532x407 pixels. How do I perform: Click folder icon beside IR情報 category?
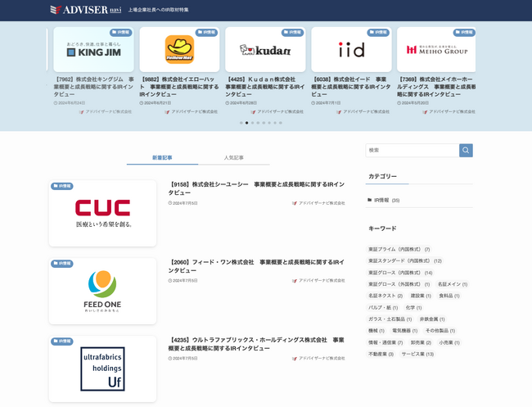point(370,200)
